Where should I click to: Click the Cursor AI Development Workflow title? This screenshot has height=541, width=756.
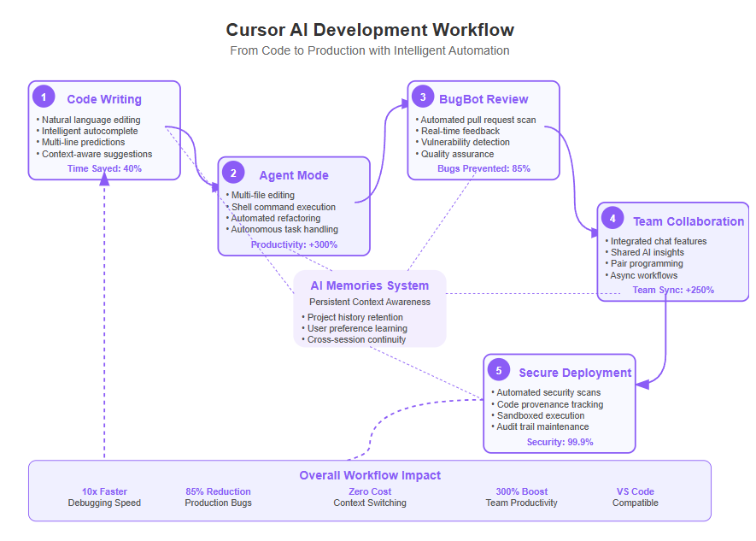pyautogui.click(x=370, y=30)
